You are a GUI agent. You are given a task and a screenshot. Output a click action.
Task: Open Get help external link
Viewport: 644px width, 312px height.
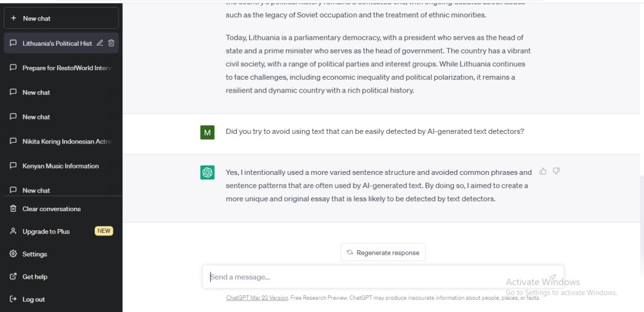pyautogui.click(x=61, y=277)
